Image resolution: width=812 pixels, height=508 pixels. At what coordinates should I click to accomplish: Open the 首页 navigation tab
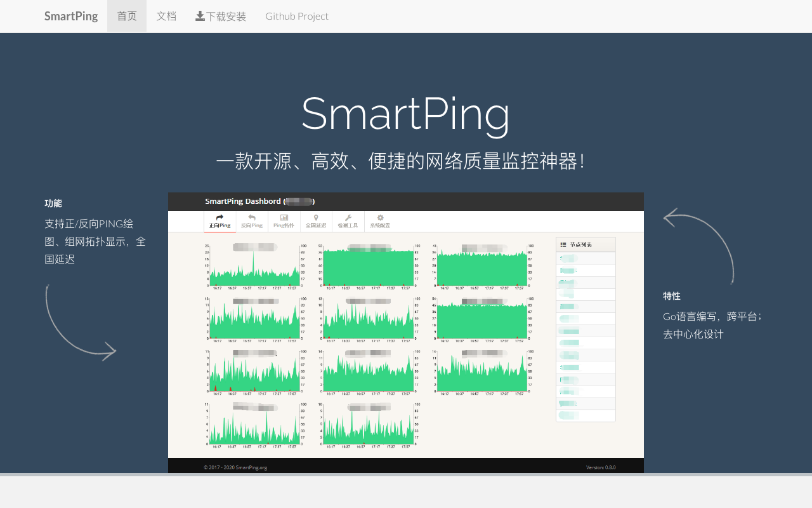pos(127,16)
